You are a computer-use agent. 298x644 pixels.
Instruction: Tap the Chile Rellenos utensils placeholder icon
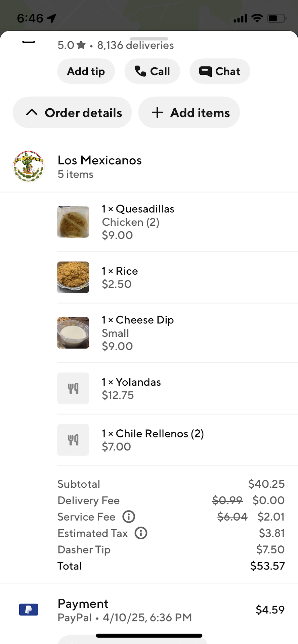(73, 440)
